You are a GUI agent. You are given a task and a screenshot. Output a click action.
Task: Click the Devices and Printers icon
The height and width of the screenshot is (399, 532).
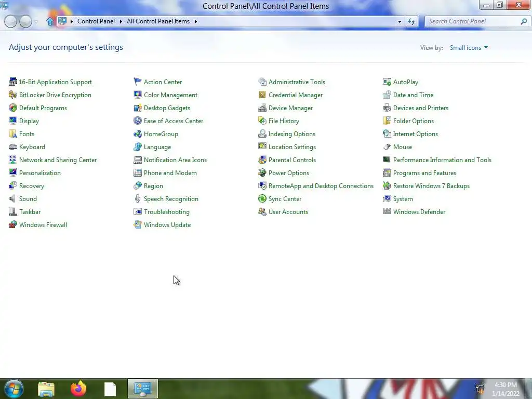[x=387, y=108]
